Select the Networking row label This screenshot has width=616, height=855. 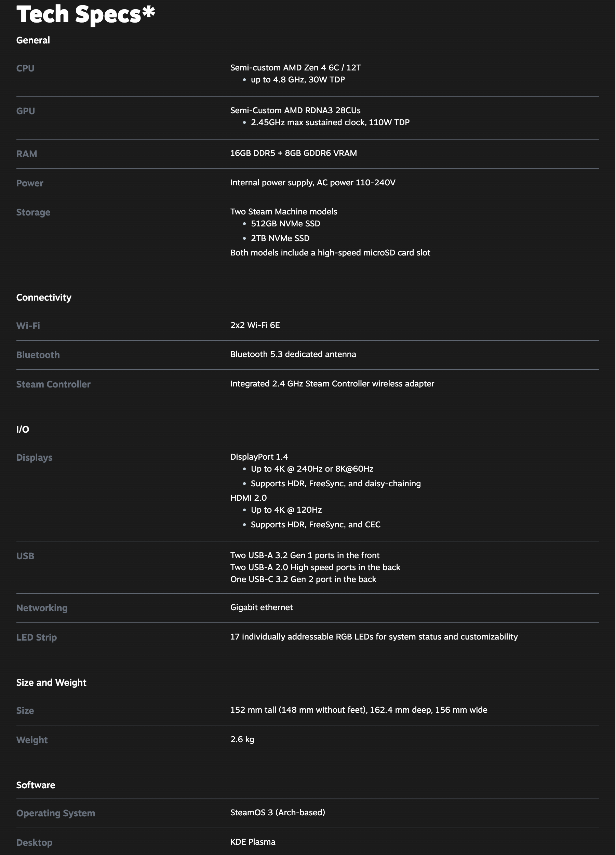[42, 608]
